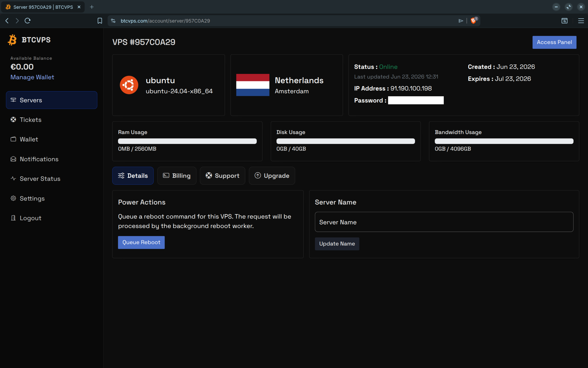Open site settings icon in address bar
Screen dimensions: 588x368
(x=113, y=21)
